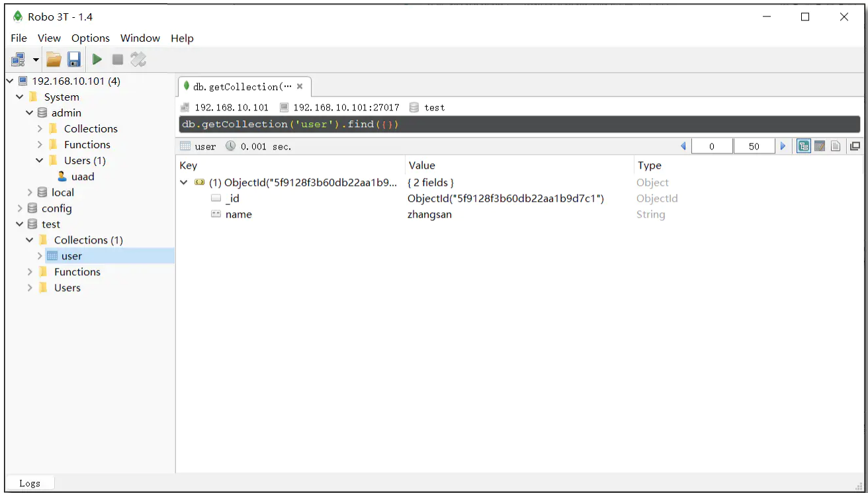This screenshot has height=493, width=868.
Task: Click the Value column header
Action: (422, 165)
